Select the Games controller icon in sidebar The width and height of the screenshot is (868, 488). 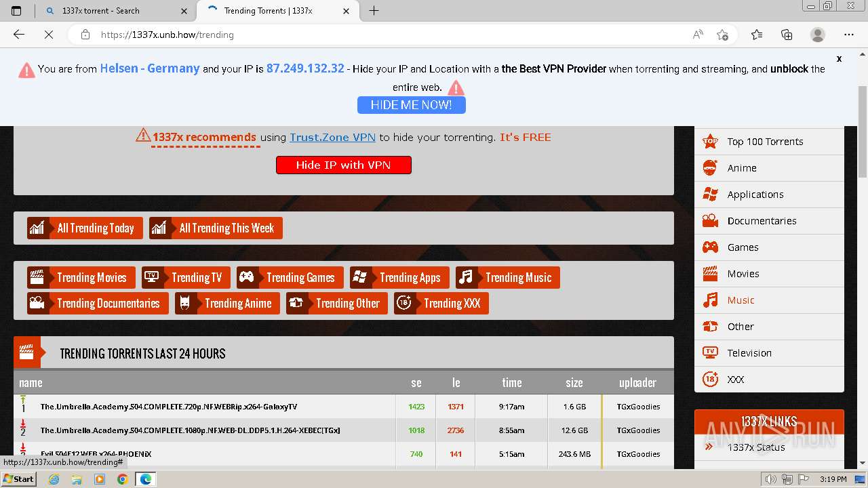710,247
